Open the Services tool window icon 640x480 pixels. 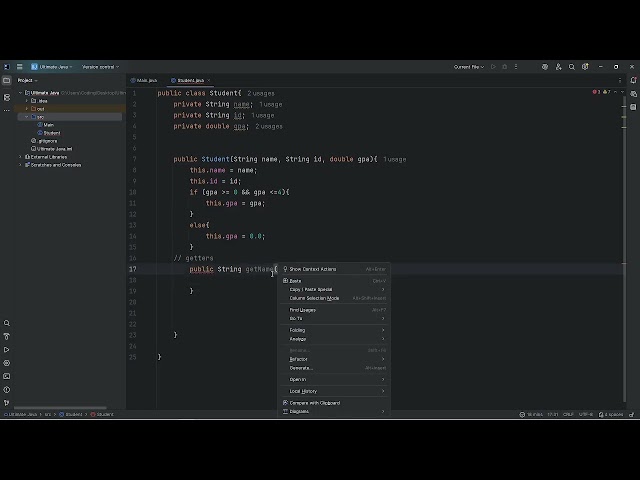[7, 363]
